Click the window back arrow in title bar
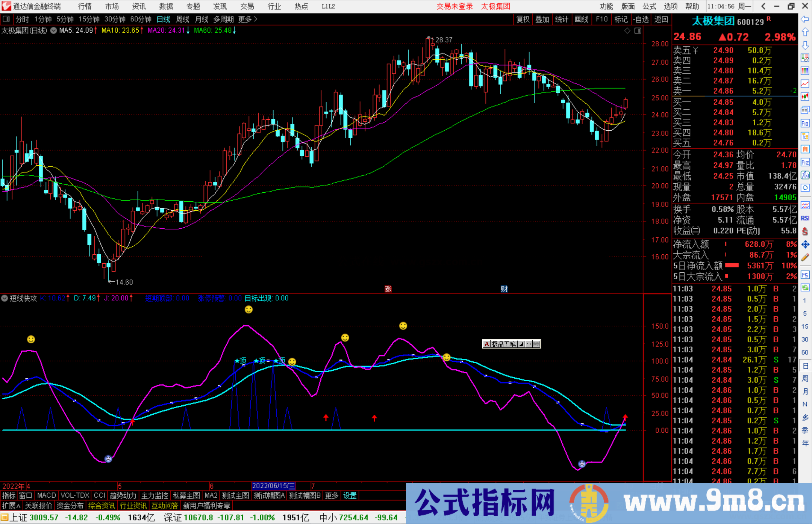This screenshot has height=524, width=812. 763,6
